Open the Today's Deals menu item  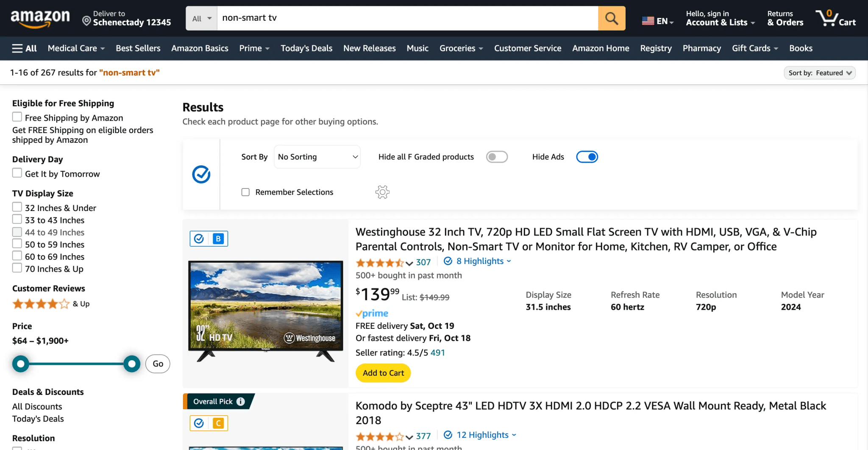(x=306, y=48)
